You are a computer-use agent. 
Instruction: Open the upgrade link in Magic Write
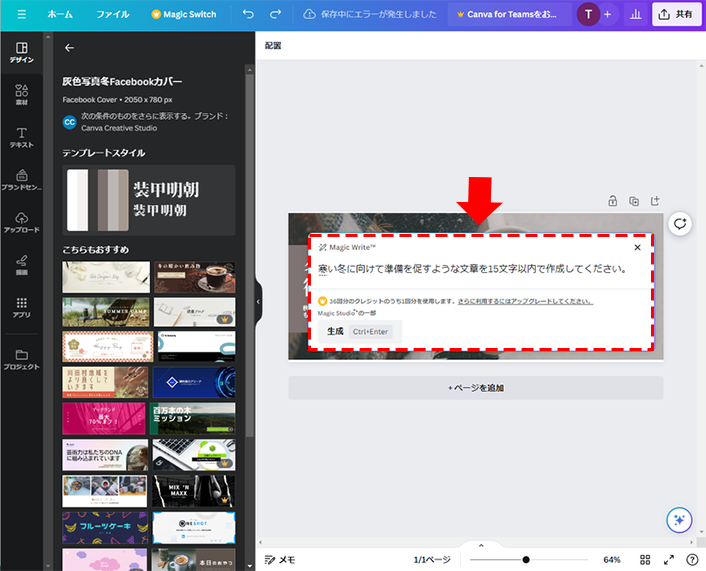coord(525,301)
